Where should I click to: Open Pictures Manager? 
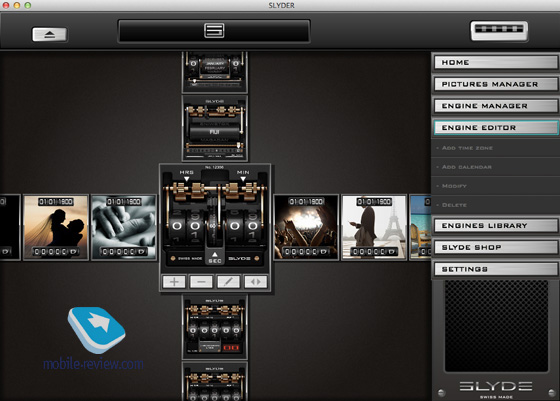[496, 84]
